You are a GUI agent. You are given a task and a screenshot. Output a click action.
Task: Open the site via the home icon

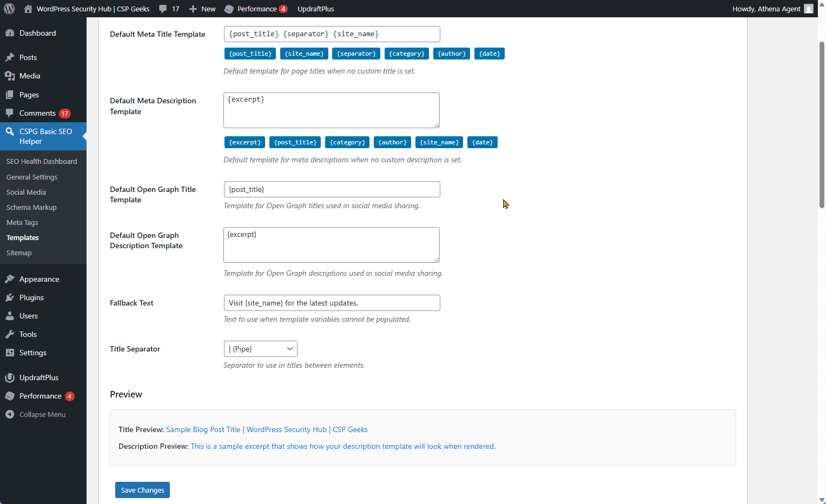coord(27,9)
